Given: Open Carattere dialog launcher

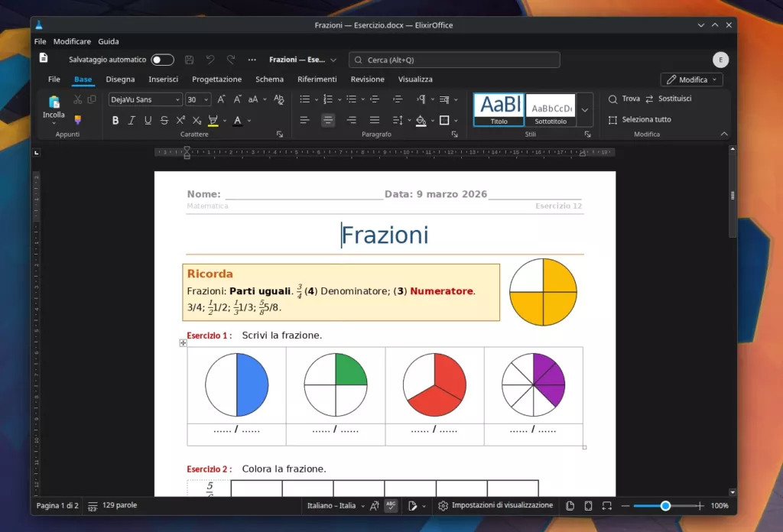Looking at the screenshot, I should click(x=280, y=135).
